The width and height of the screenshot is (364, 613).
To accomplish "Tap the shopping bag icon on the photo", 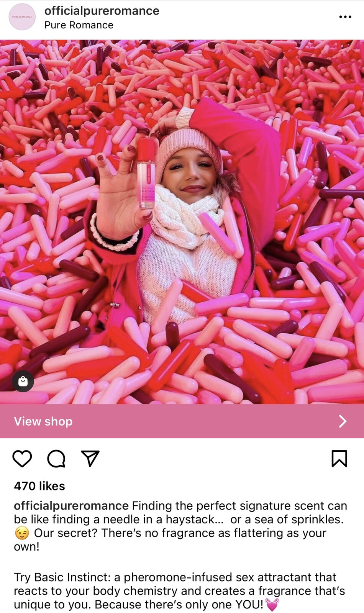I will pos(23,381).
